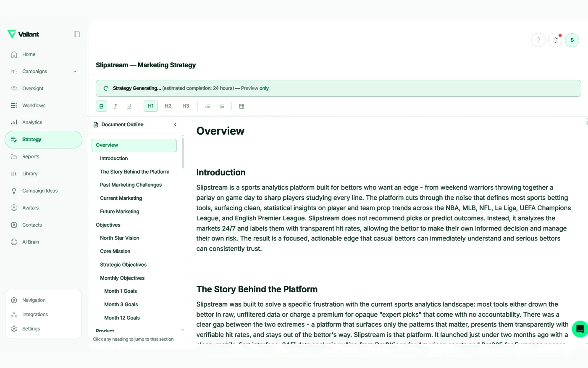Jump to Past Marketing Challenges
Screen dimensions: 588x368
tap(131, 185)
